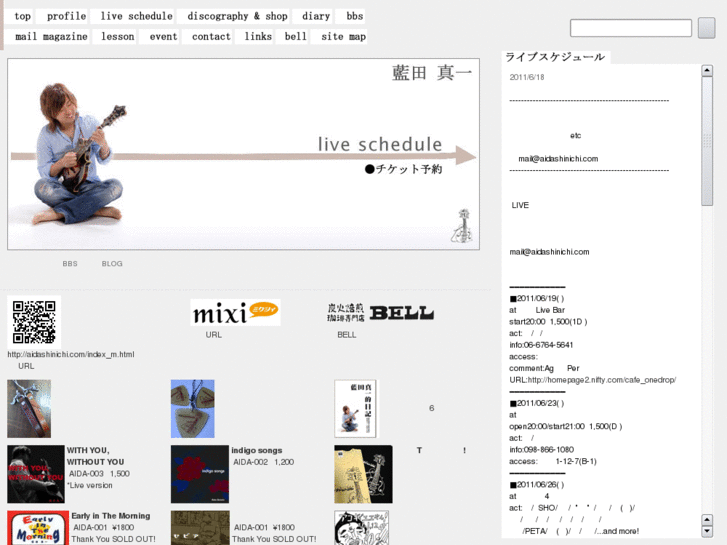Click the diary book cover thumbnail
727x545 pixels.
[356, 409]
